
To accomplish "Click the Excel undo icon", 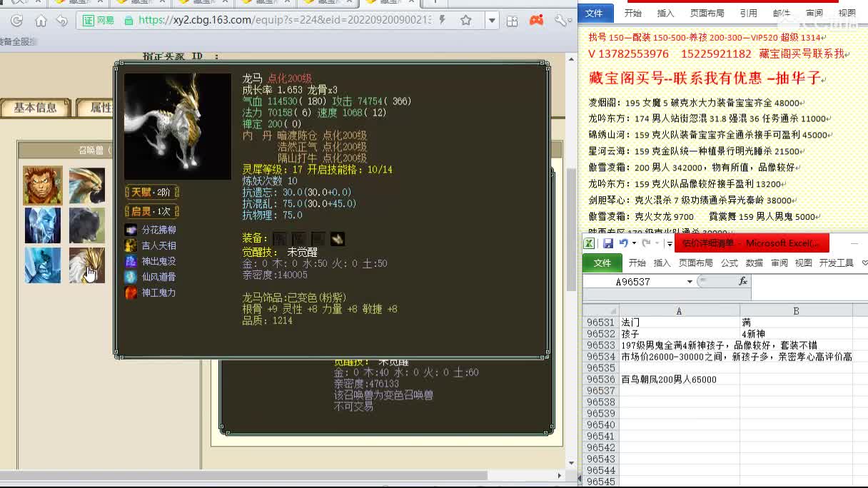I will click(x=623, y=243).
